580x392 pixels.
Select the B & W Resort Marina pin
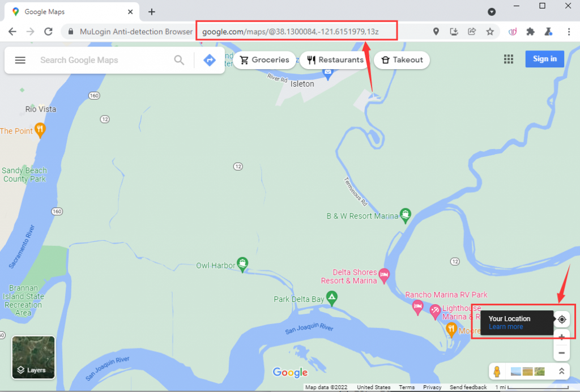406,215
